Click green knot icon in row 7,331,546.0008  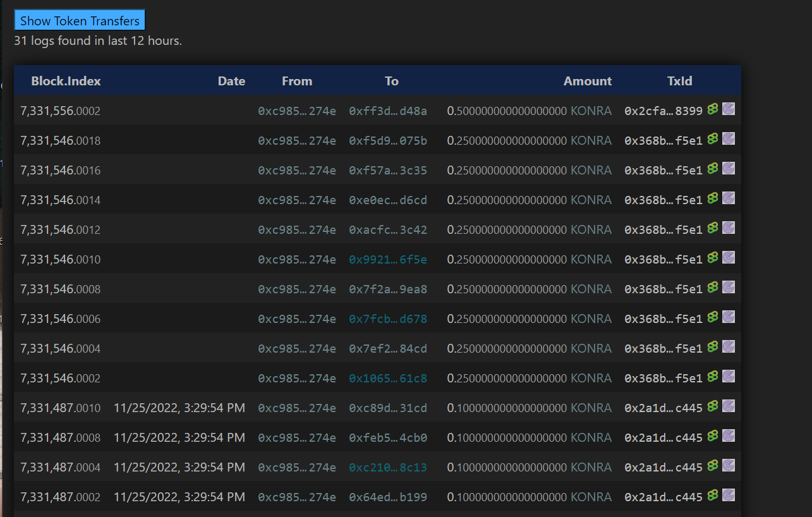[x=713, y=287]
